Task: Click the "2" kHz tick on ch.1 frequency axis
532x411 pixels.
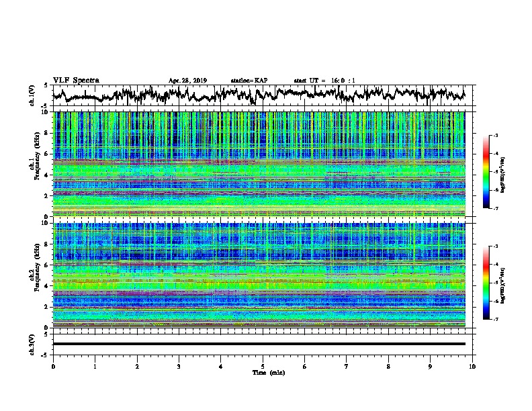Action: tap(48, 196)
